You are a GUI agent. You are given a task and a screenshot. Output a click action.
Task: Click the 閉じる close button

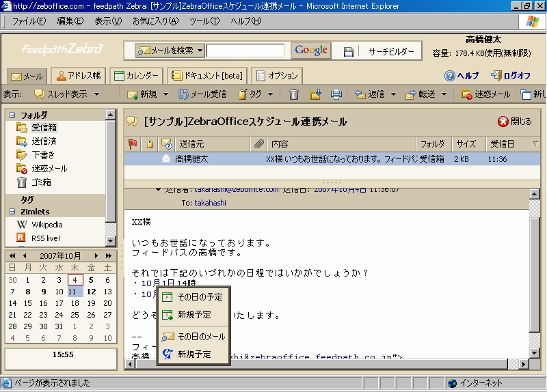click(x=514, y=122)
